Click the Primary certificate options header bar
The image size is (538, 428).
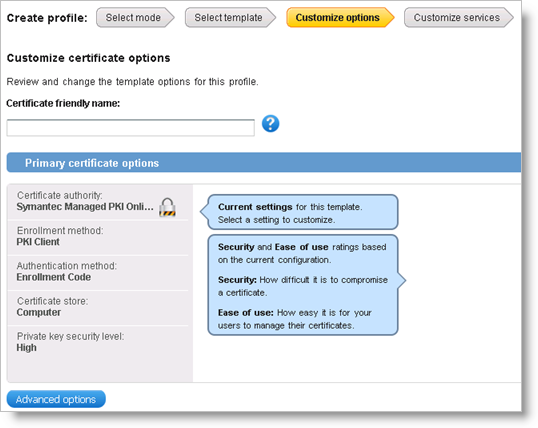point(264,163)
